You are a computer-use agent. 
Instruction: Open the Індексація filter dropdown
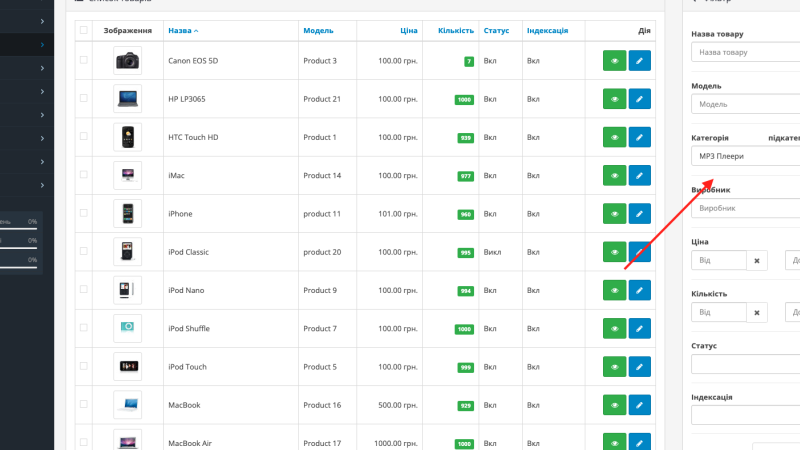pos(745,415)
